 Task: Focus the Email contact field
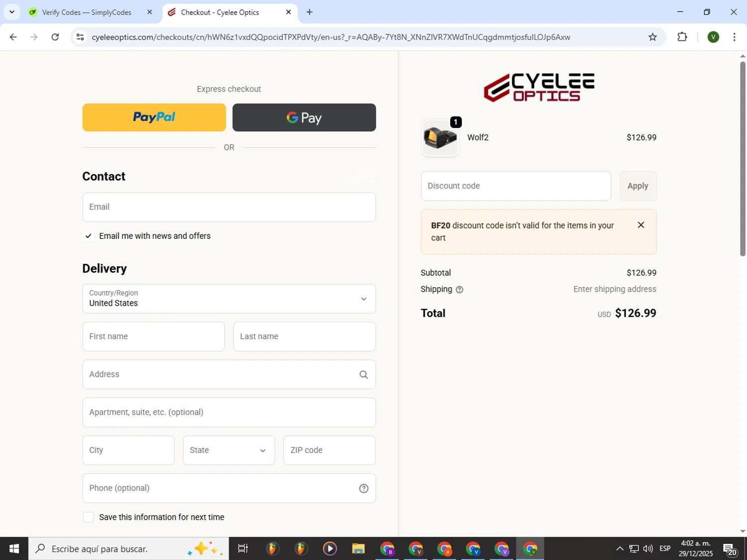(229, 207)
